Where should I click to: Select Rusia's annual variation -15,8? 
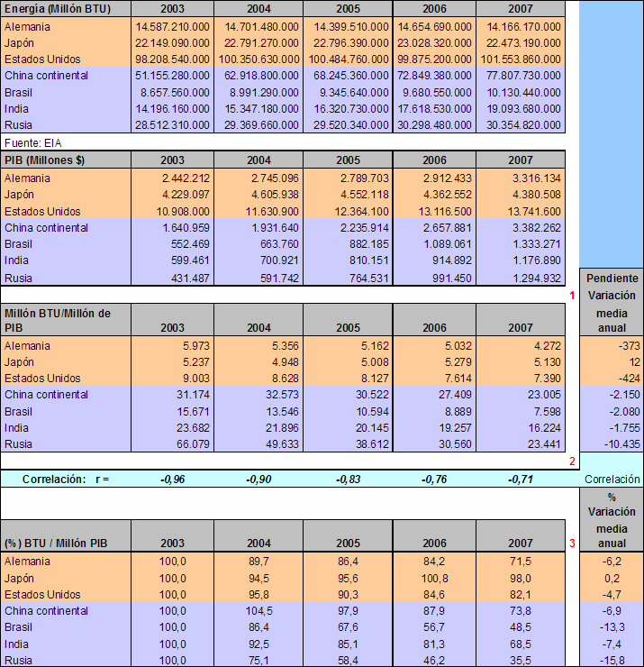click(612, 660)
